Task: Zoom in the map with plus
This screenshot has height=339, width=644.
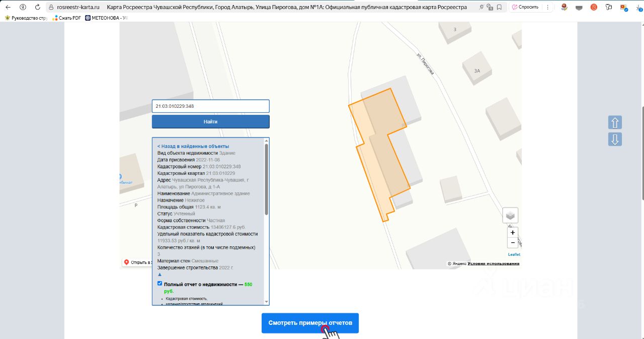Action: [513, 233]
